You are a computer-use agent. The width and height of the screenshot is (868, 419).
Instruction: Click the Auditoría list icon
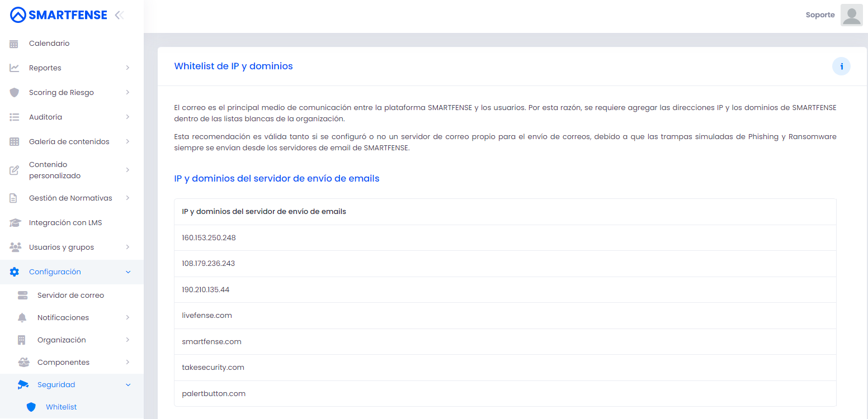(15, 117)
